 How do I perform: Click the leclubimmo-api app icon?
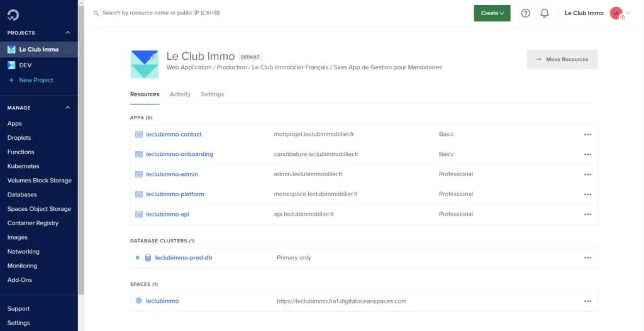point(139,214)
